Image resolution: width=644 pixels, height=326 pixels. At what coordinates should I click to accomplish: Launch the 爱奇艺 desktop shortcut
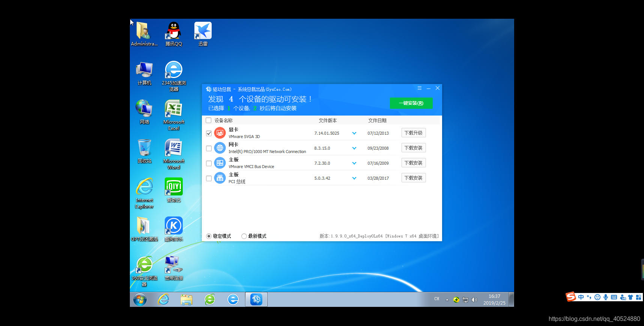(173, 190)
